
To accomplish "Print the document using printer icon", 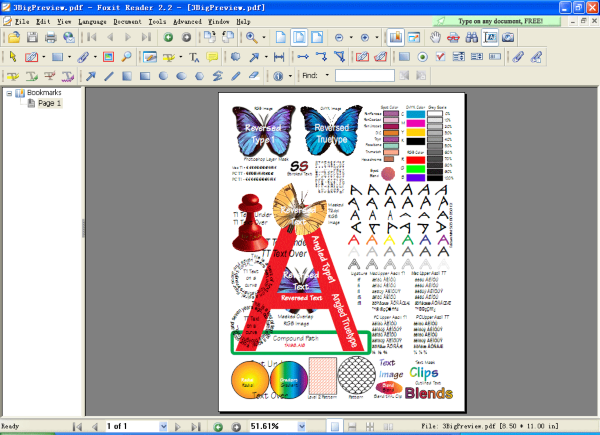I will coord(50,37).
